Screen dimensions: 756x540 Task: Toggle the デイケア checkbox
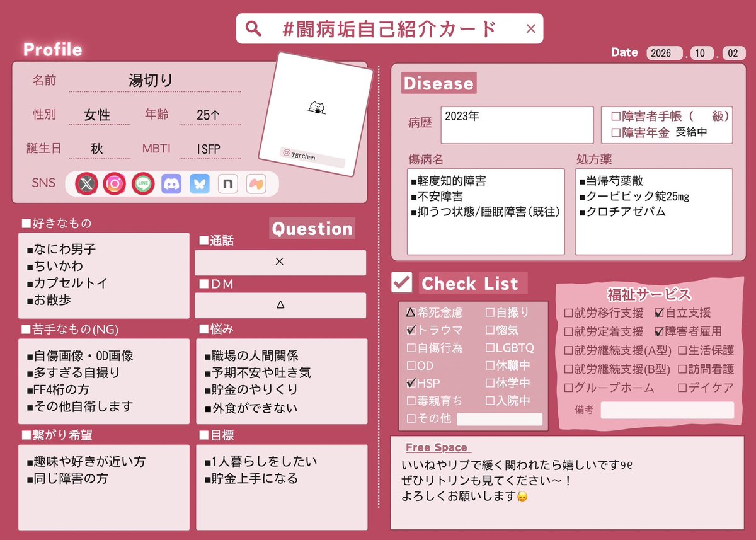682,388
